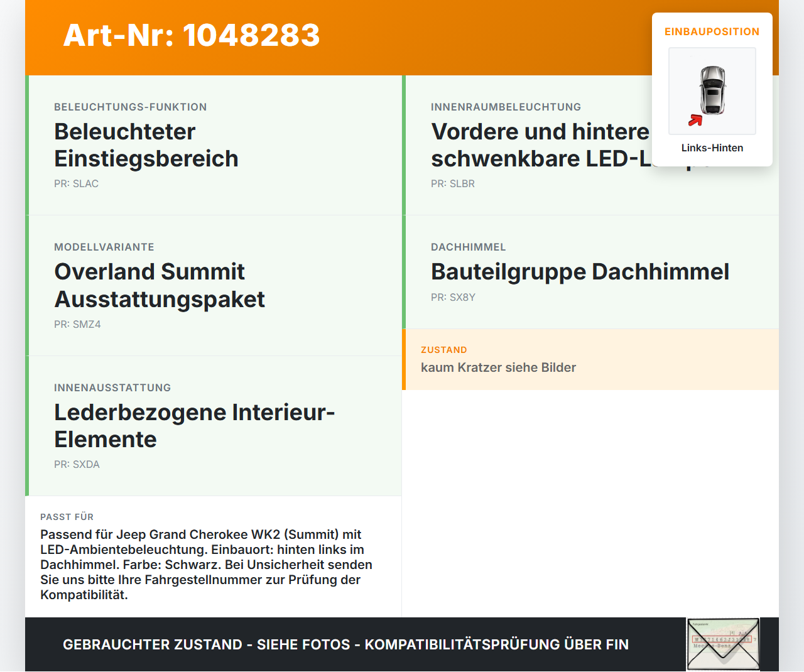The width and height of the screenshot is (804, 672).
Task: Click the PR: SLBR code
Action: [x=453, y=183]
